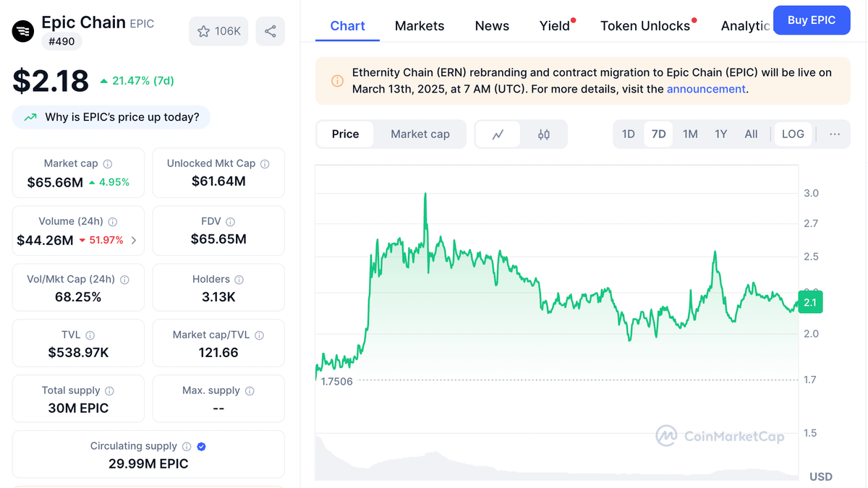The image size is (868, 488).
Task: Click the TVL info icon
Action: point(90,335)
